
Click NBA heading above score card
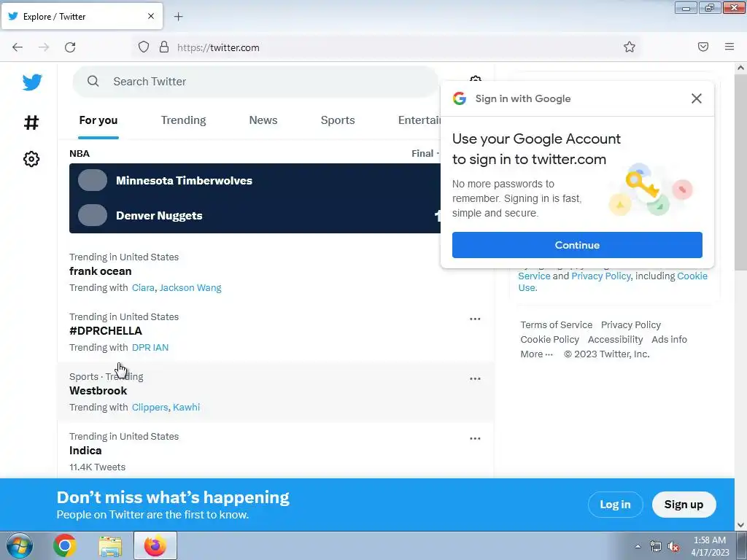[80, 153]
